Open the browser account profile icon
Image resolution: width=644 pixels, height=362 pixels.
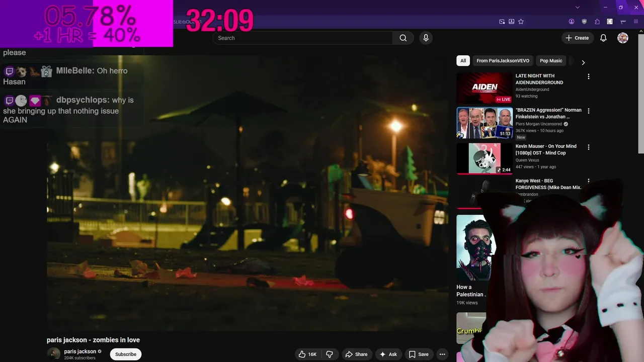tap(572, 22)
